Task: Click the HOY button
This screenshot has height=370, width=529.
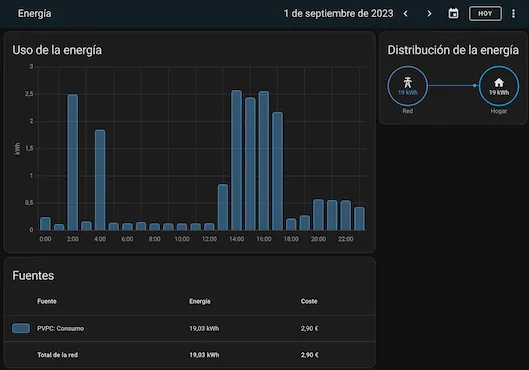Action: click(485, 14)
